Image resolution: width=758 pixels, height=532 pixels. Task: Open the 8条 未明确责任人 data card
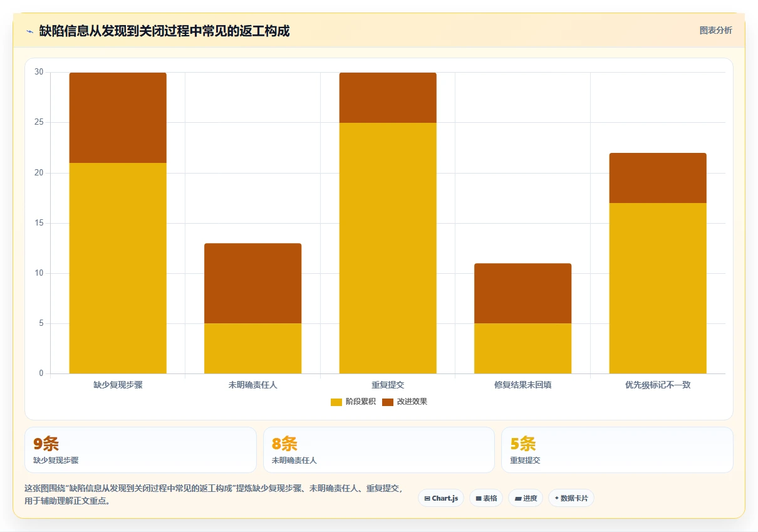pyautogui.click(x=379, y=450)
